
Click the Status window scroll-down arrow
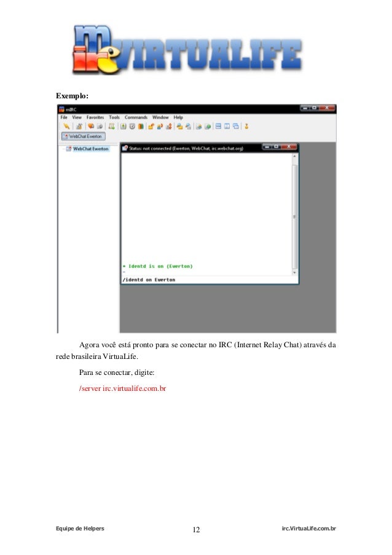pos(294,273)
